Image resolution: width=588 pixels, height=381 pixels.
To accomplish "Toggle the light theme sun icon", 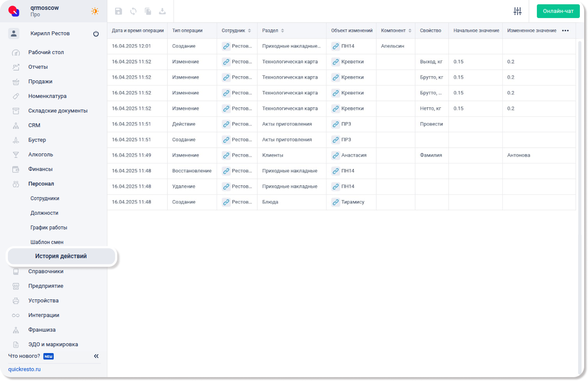I will (x=94, y=11).
